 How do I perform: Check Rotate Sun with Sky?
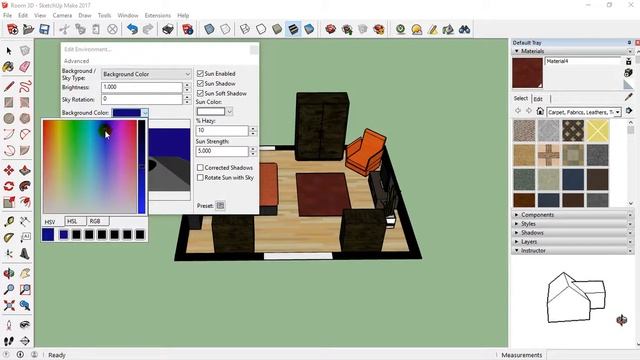click(x=200, y=178)
